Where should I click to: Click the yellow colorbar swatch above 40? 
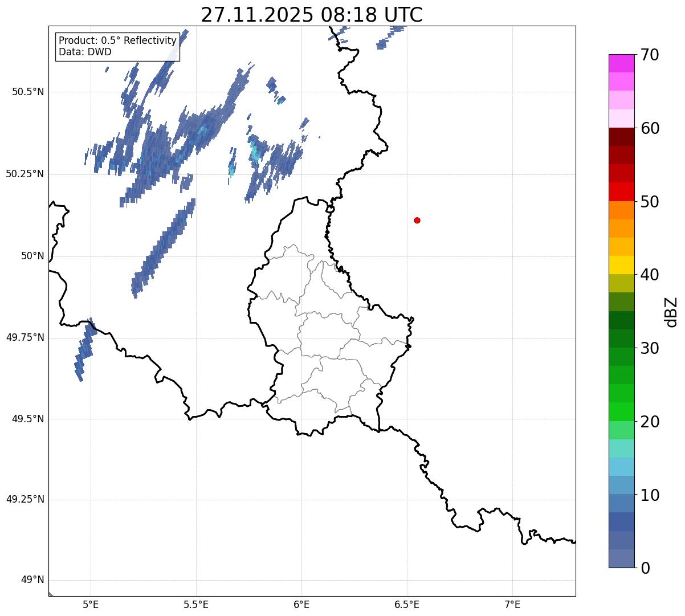point(621,265)
